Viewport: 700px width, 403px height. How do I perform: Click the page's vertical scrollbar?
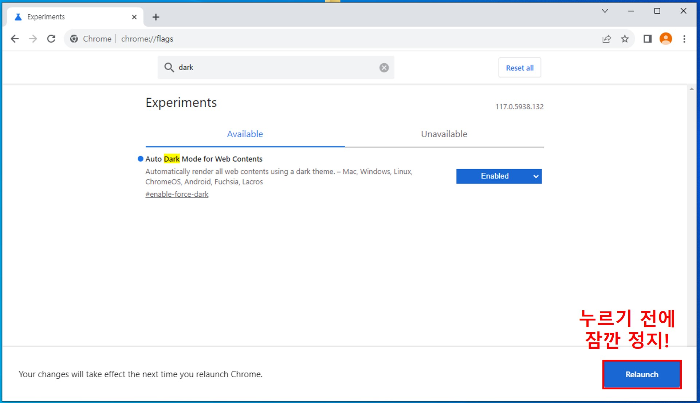692,216
